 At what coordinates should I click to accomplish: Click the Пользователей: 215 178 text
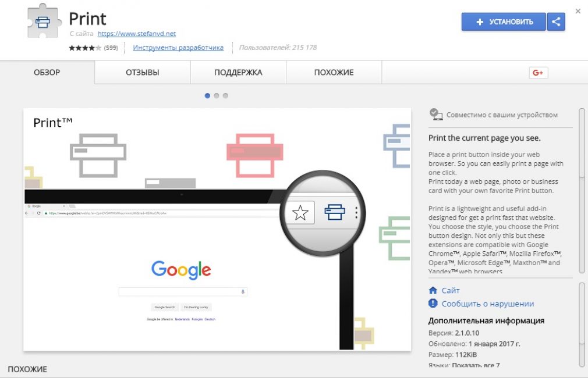click(x=278, y=48)
